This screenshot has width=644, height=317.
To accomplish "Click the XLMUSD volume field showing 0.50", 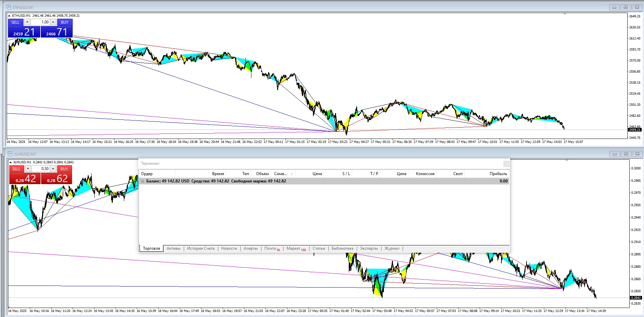I will pyautogui.click(x=41, y=169).
